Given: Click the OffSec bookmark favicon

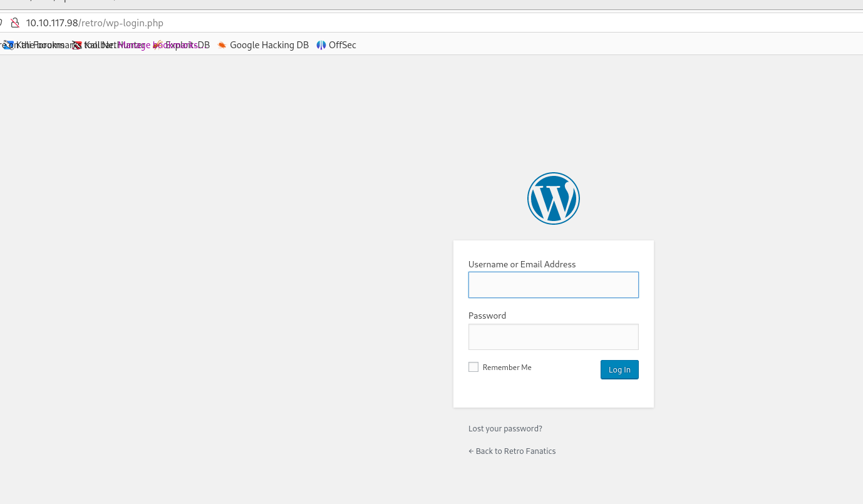Looking at the screenshot, I should tap(321, 45).
